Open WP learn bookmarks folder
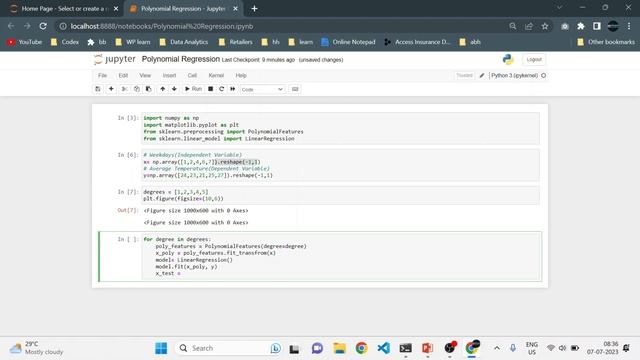The height and width of the screenshot is (360, 640). [x=133, y=42]
